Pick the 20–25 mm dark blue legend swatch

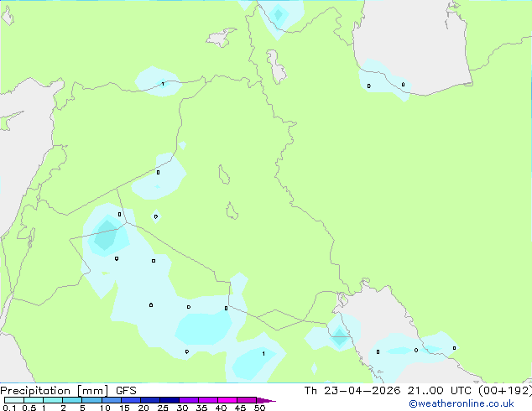tap(150, 400)
